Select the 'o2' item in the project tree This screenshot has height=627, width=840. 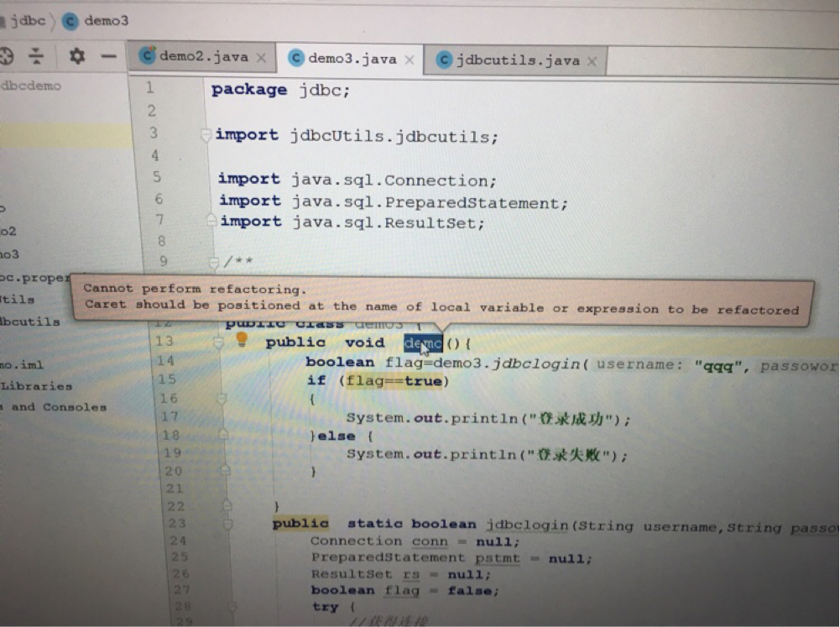pyautogui.click(x=8, y=232)
